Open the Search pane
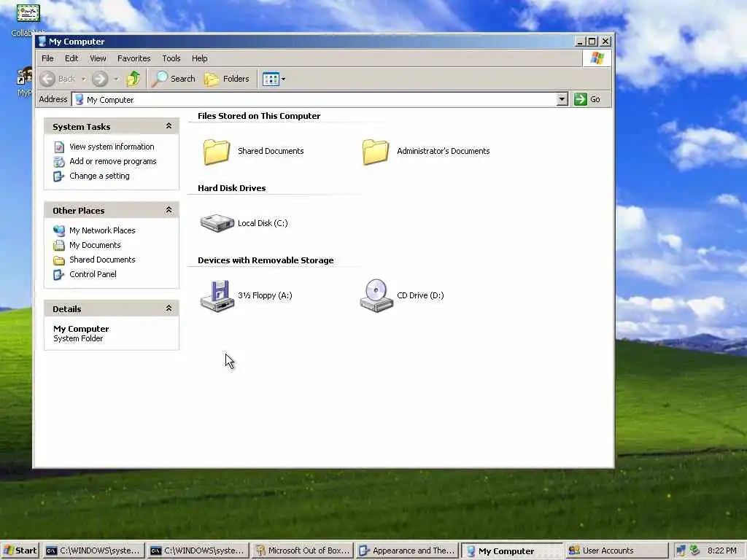Image resolution: width=747 pixels, height=560 pixels. tap(174, 79)
